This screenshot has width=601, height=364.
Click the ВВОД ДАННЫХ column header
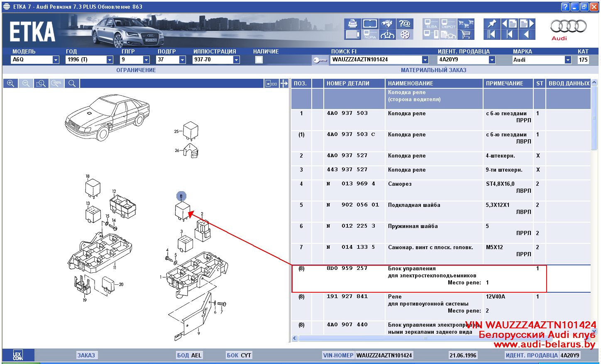pyautogui.click(x=569, y=83)
